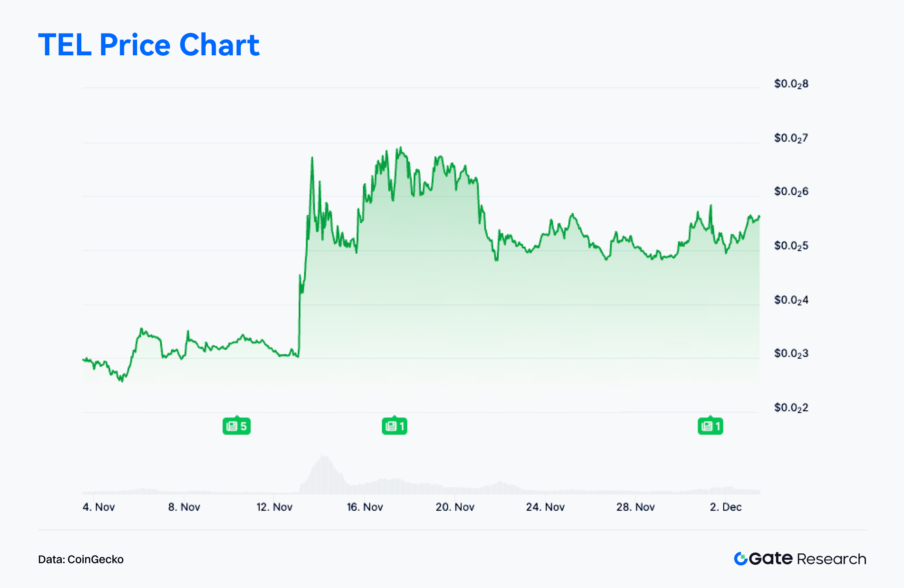Click the Data: CoinGecko source text

click(x=81, y=559)
